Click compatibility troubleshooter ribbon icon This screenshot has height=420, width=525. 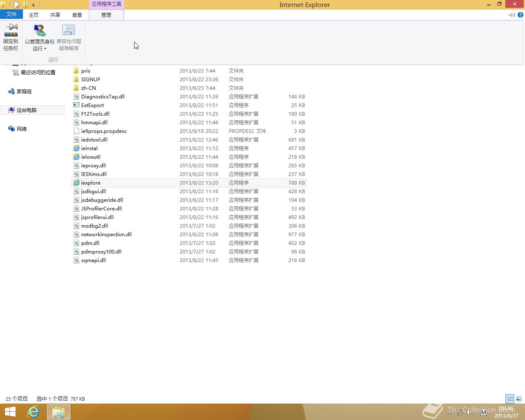click(68, 30)
